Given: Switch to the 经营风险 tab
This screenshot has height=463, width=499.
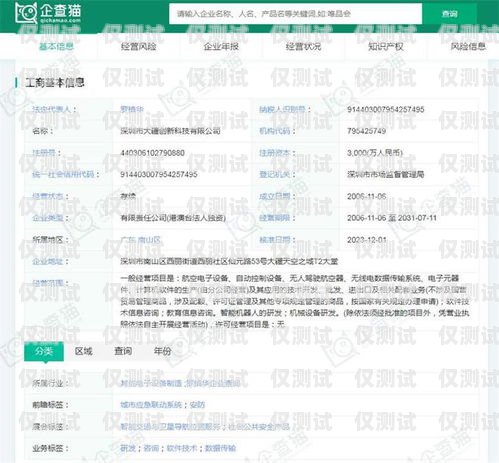Looking at the screenshot, I should [x=139, y=46].
